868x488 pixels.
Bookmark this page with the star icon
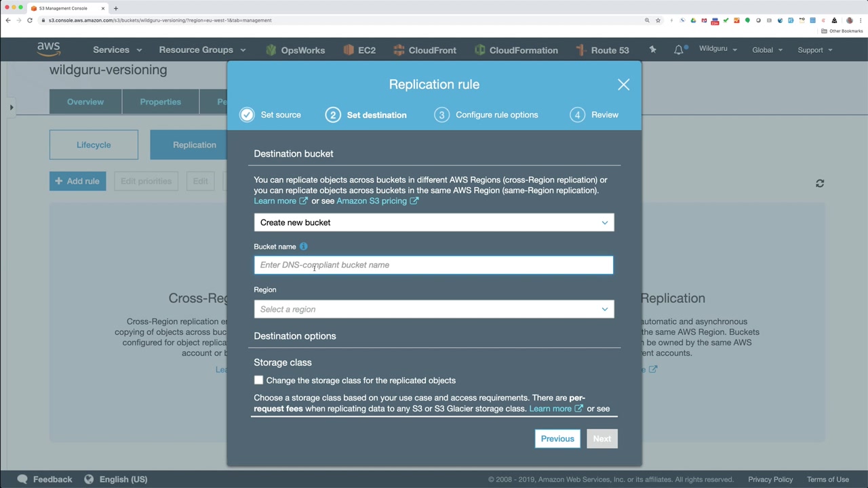tap(658, 20)
